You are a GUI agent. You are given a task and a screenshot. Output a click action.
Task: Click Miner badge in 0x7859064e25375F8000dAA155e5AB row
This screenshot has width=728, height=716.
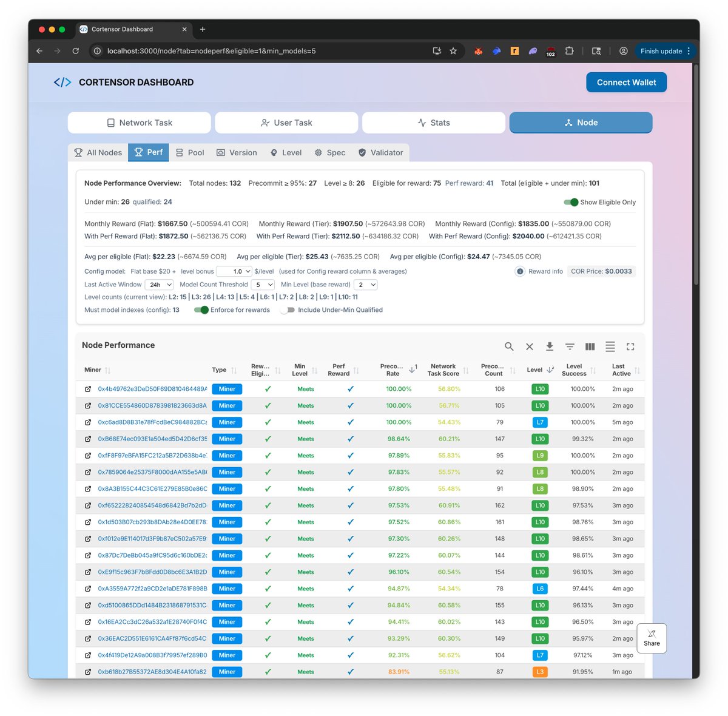(x=227, y=472)
